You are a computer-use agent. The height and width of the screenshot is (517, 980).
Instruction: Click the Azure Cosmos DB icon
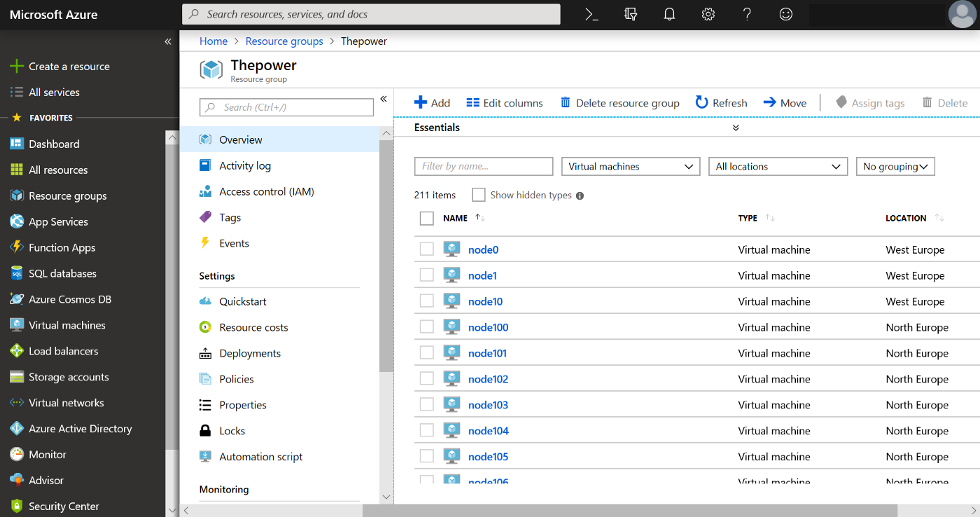pyautogui.click(x=17, y=299)
